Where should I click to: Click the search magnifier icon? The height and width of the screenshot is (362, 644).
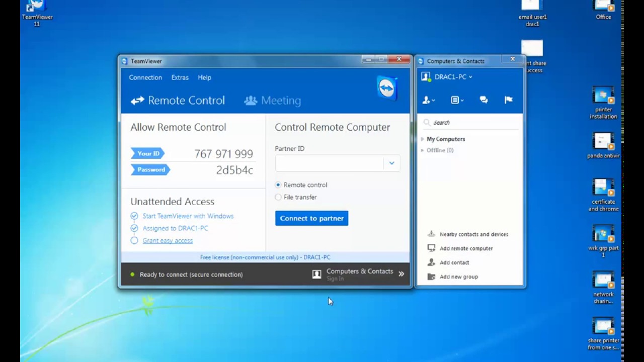pos(427,122)
